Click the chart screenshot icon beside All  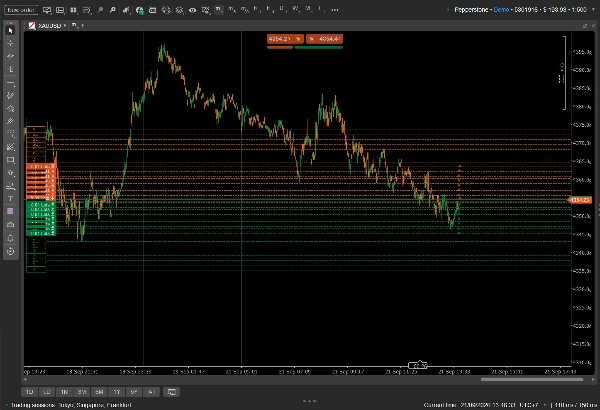coord(171,392)
